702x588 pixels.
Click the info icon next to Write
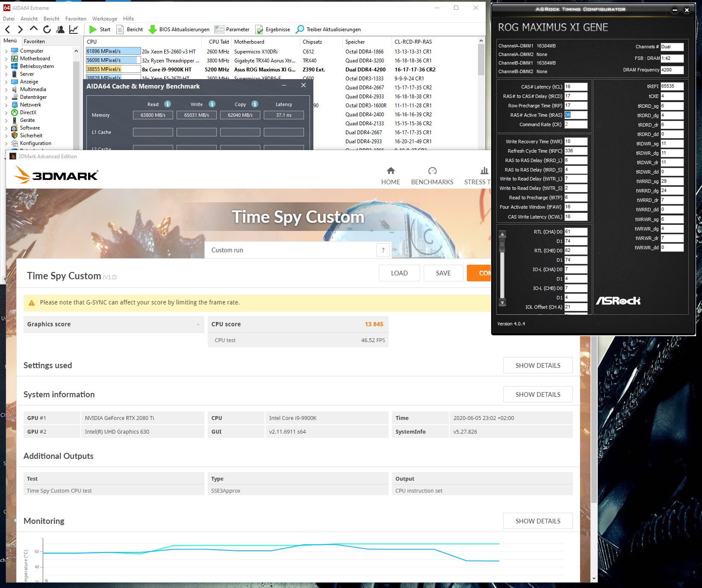tap(212, 104)
